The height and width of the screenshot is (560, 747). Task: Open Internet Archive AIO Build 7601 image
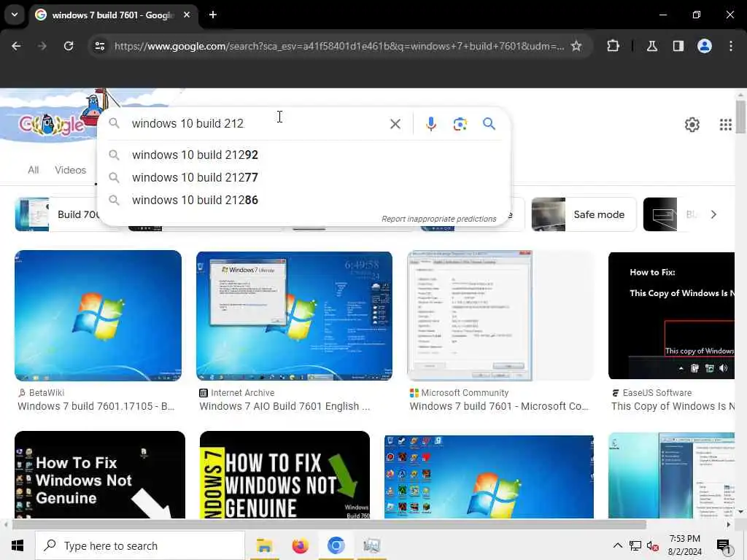(294, 316)
